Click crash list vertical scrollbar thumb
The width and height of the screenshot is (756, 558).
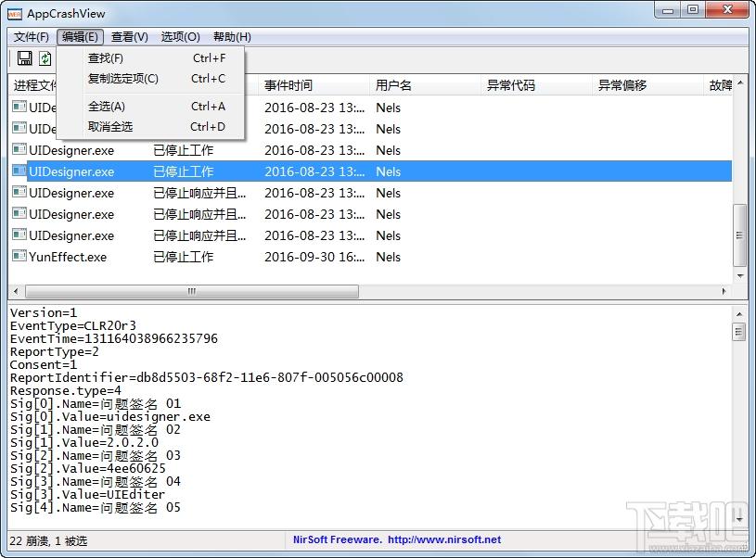739,235
